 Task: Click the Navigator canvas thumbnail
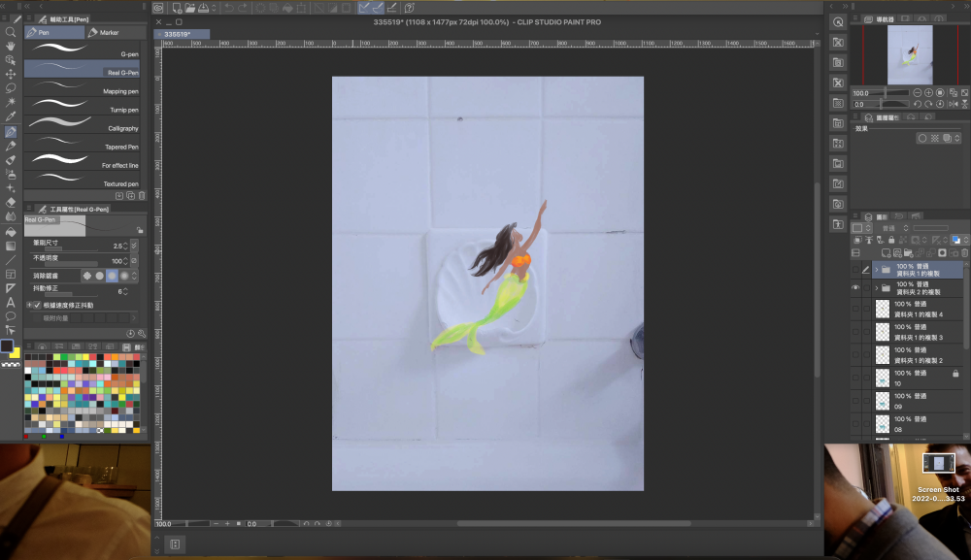click(x=910, y=54)
